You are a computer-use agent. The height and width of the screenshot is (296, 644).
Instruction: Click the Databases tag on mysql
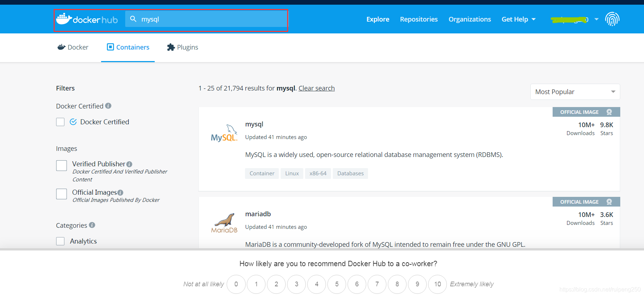click(350, 173)
